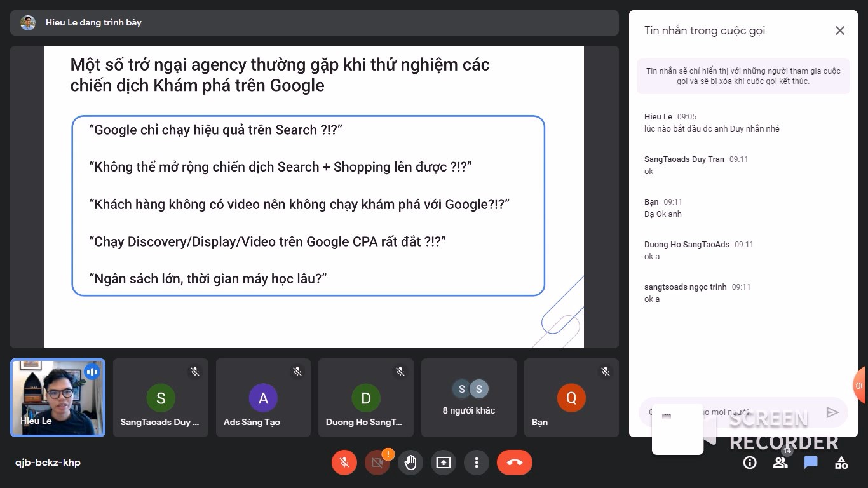Open the activities icon
This screenshot has height=488, width=868.
841,463
